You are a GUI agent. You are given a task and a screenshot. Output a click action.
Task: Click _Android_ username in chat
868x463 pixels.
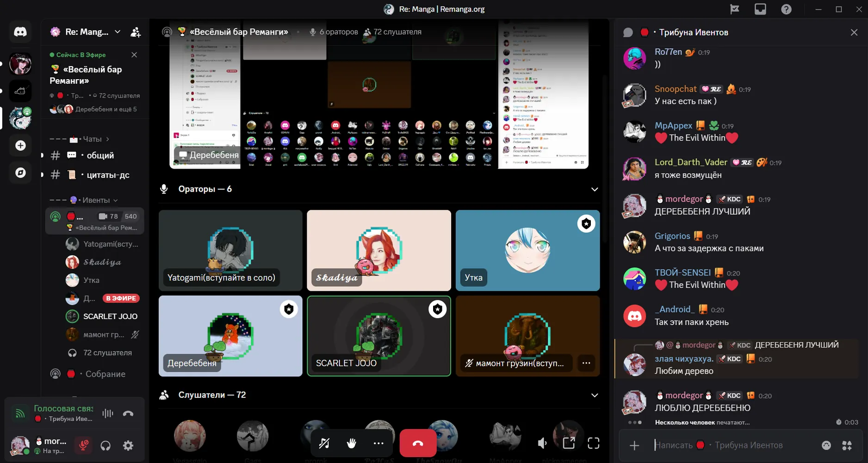click(x=675, y=309)
